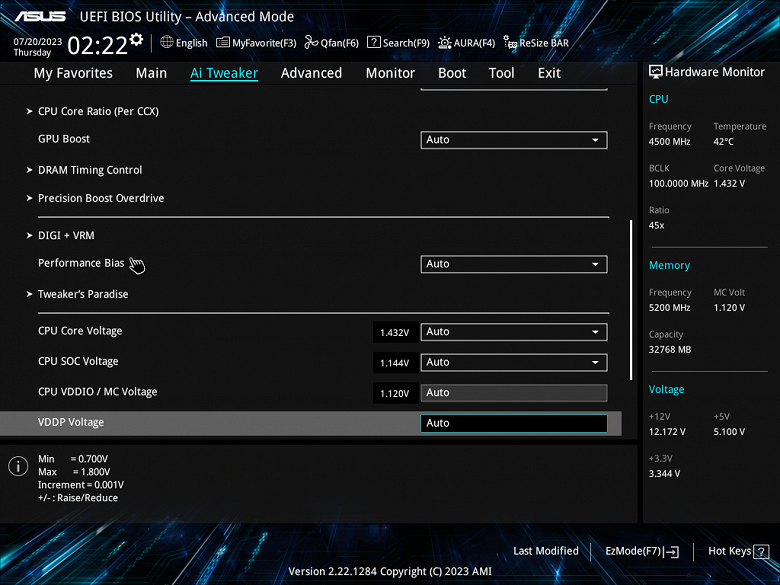Click the 02:22 clock display
Viewport: 780px width, 585px height.
click(x=98, y=45)
